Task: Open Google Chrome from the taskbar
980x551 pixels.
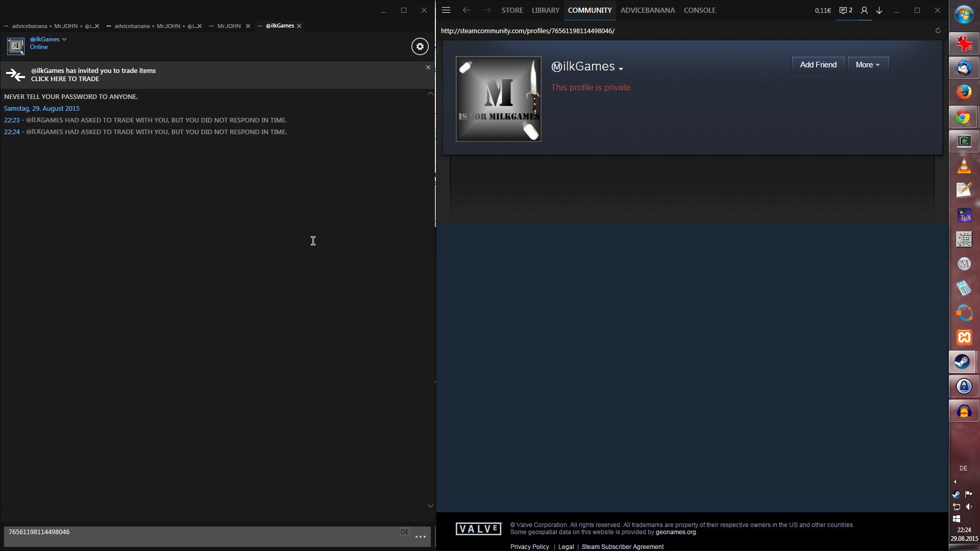Action: click(x=963, y=118)
